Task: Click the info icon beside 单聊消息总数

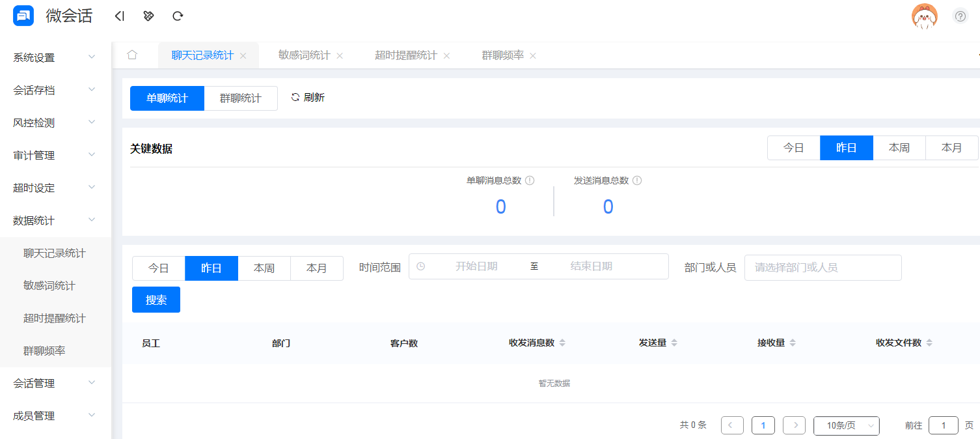Action: (530, 180)
